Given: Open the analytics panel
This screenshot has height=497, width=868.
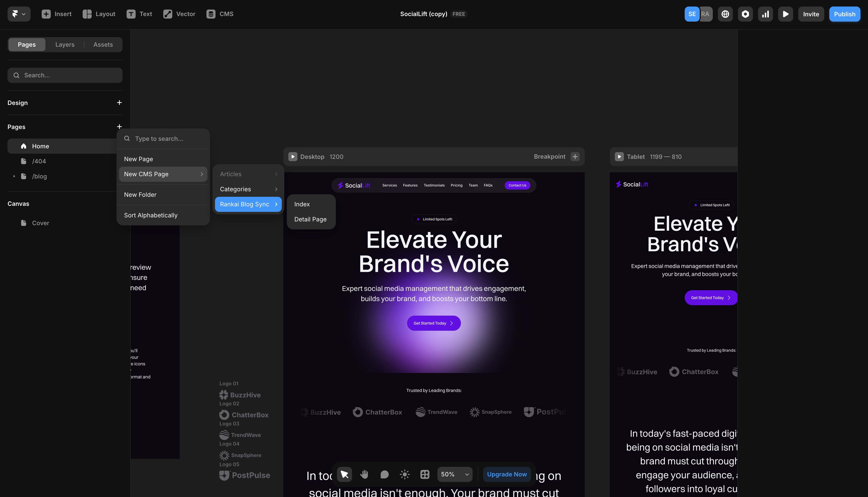Looking at the screenshot, I should point(766,14).
